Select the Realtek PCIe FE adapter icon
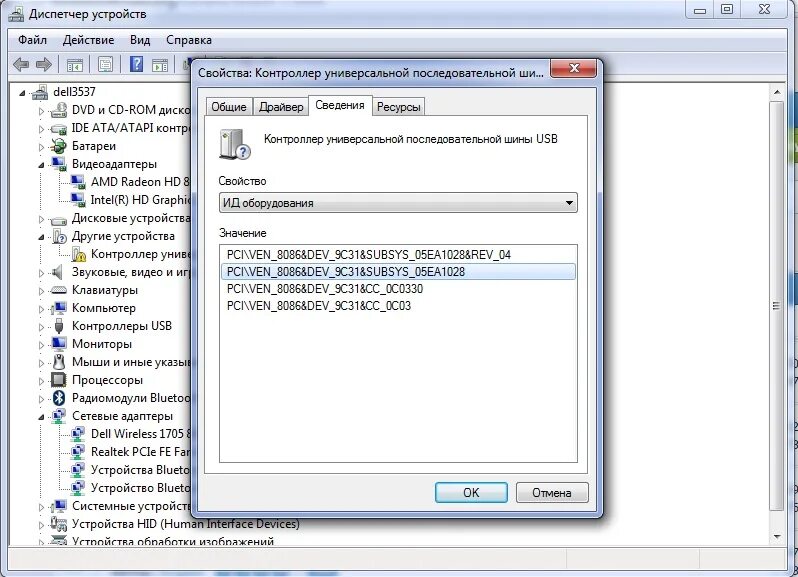Image resolution: width=798 pixels, height=577 pixels. pyautogui.click(x=78, y=451)
